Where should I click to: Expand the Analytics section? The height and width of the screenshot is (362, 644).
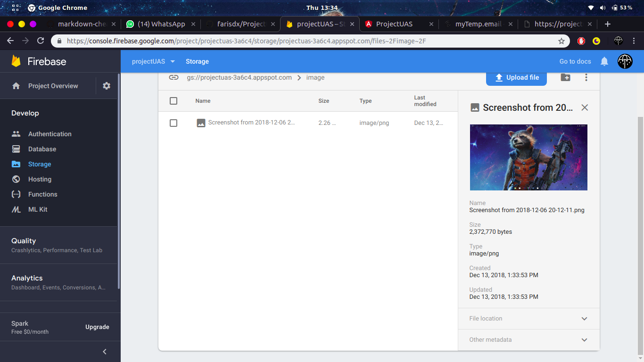coord(58,282)
